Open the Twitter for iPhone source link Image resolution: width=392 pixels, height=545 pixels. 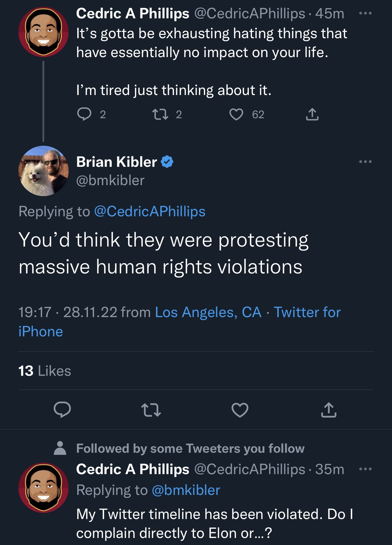tap(180, 322)
